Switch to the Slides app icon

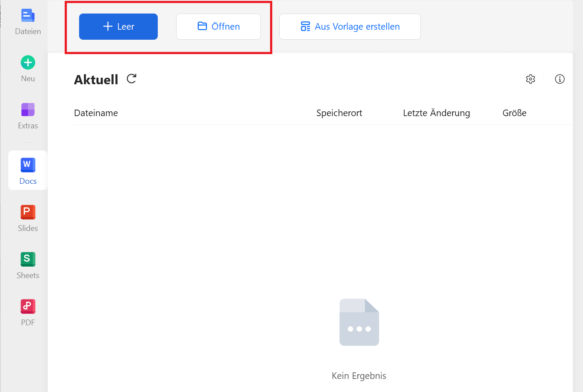tap(28, 212)
